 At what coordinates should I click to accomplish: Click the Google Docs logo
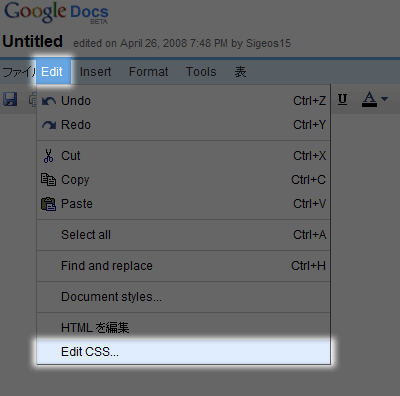(x=56, y=13)
